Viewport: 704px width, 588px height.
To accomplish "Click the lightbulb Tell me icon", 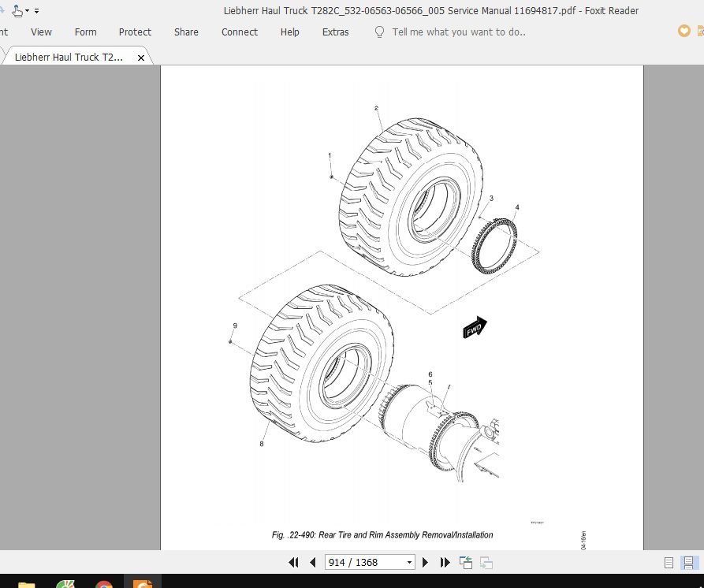I will click(379, 32).
